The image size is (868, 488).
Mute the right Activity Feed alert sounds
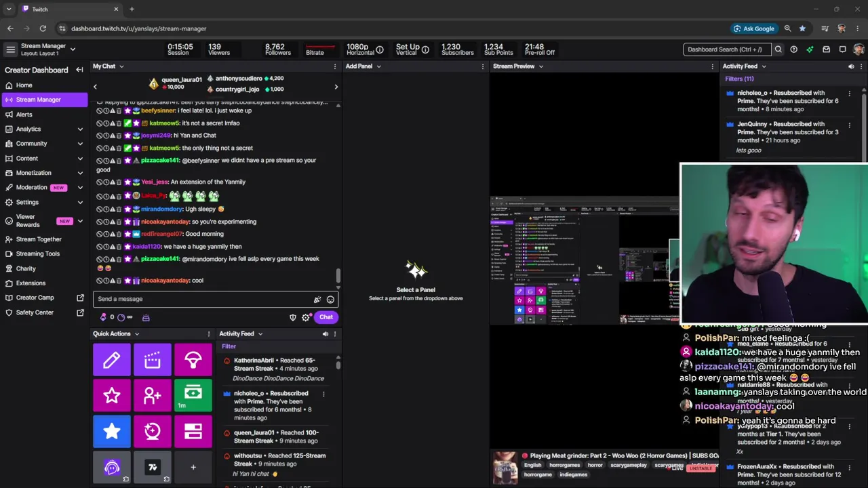click(x=851, y=66)
